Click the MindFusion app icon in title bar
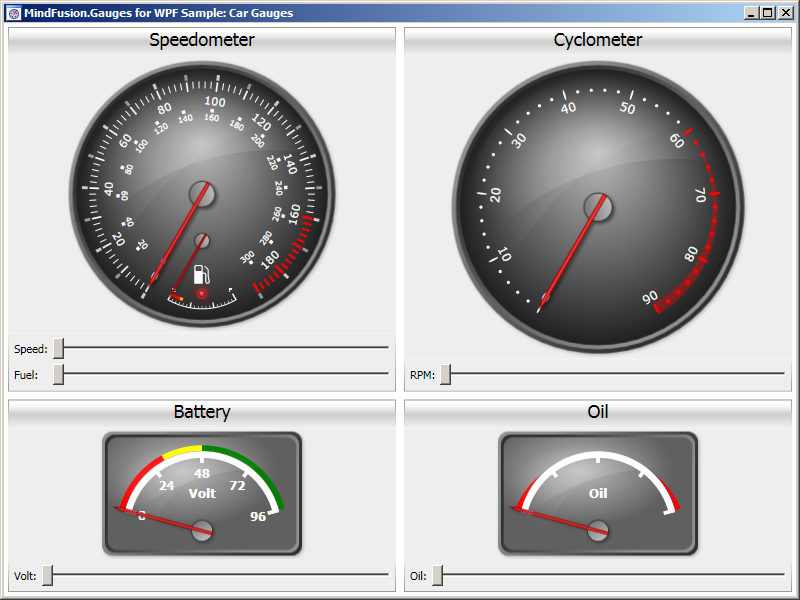Screen dimensions: 800x600 point(14,13)
